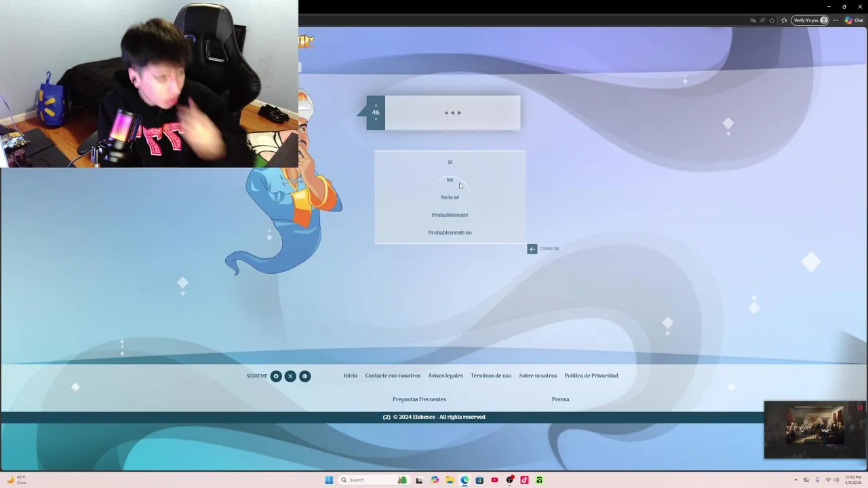Screen dimensions: 868x488
Task: Open Microsoft Store from the taskbar
Action: (x=479, y=480)
